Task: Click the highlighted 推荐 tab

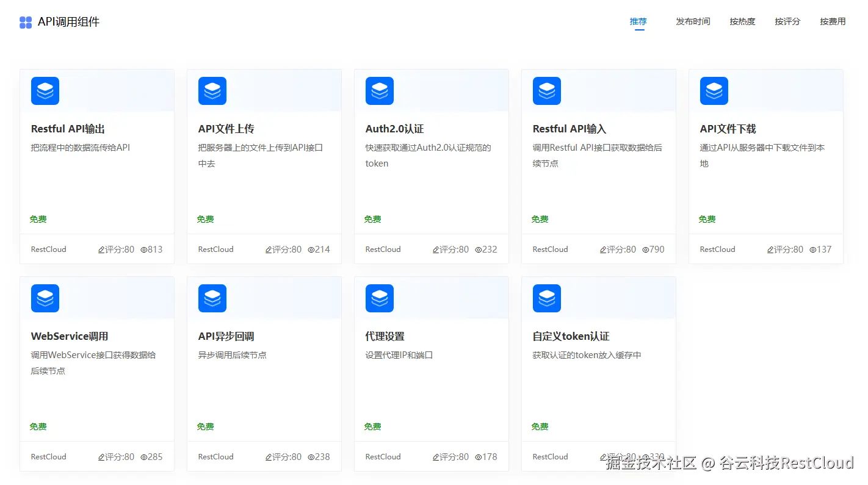Action: pyautogui.click(x=638, y=21)
